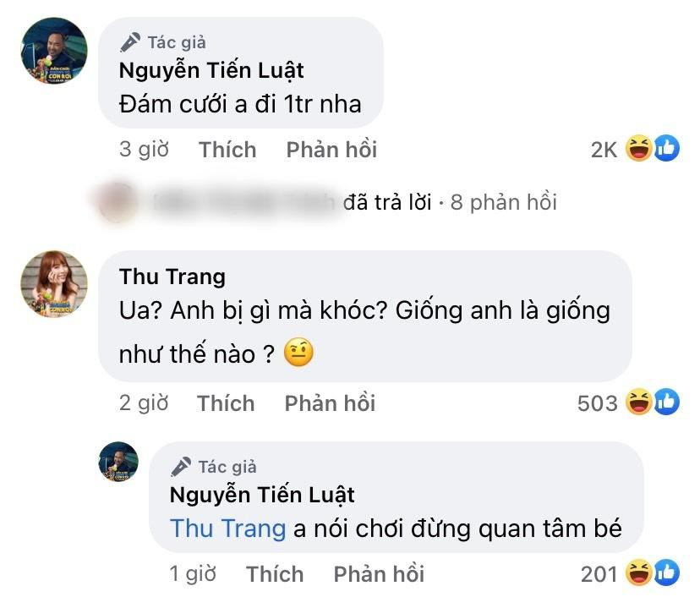Click Phản hồi under Thu Trang's comment
Viewport: 700px width, 608px height.
coord(330,403)
